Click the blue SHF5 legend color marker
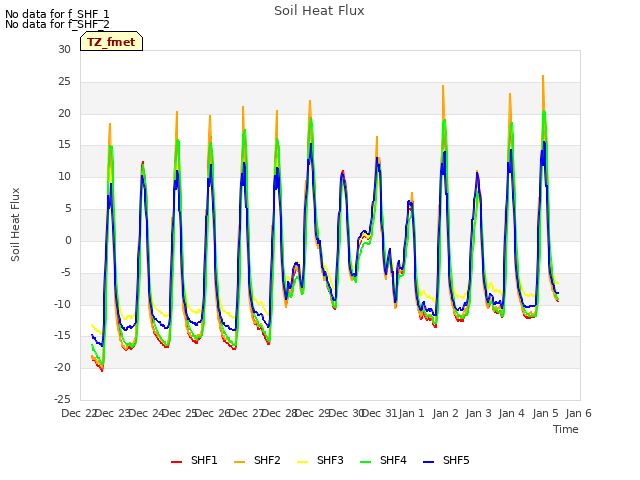The image size is (640, 480). [429, 462]
